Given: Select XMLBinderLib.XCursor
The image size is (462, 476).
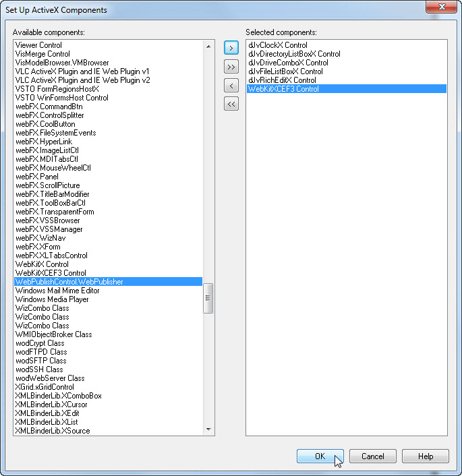Looking at the screenshot, I should click(108, 405).
